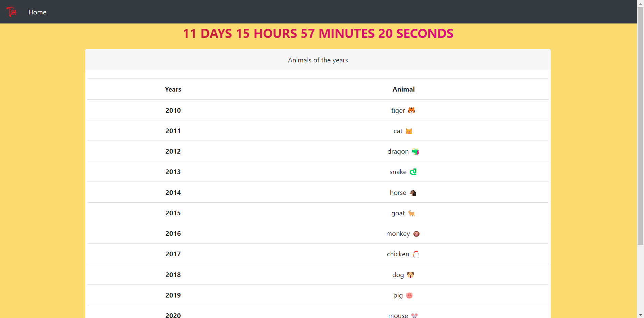The height and width of the screenshot is (318, 644).
Task: Click the pig emoji icon
Action: tap(409, 296)
